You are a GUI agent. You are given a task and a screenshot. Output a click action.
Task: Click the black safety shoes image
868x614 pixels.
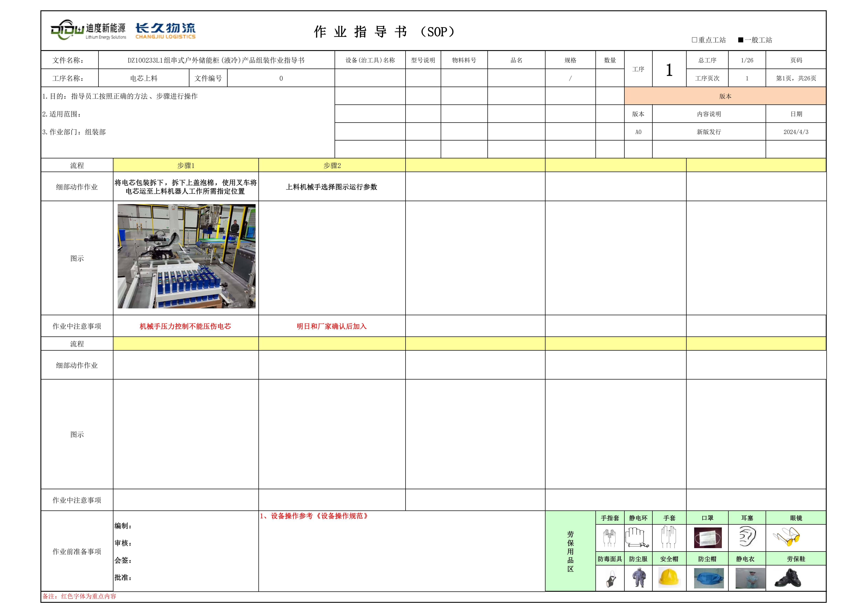[x=787, y=578]
